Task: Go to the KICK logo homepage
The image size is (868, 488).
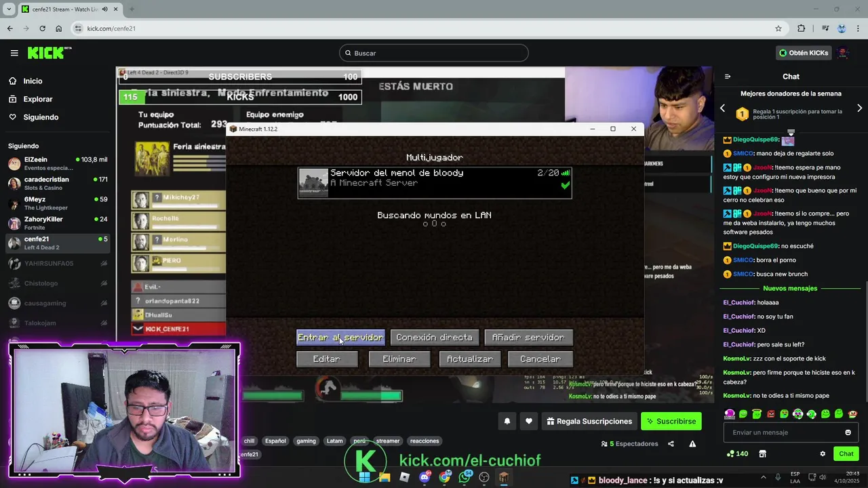Action: point(49,53)
